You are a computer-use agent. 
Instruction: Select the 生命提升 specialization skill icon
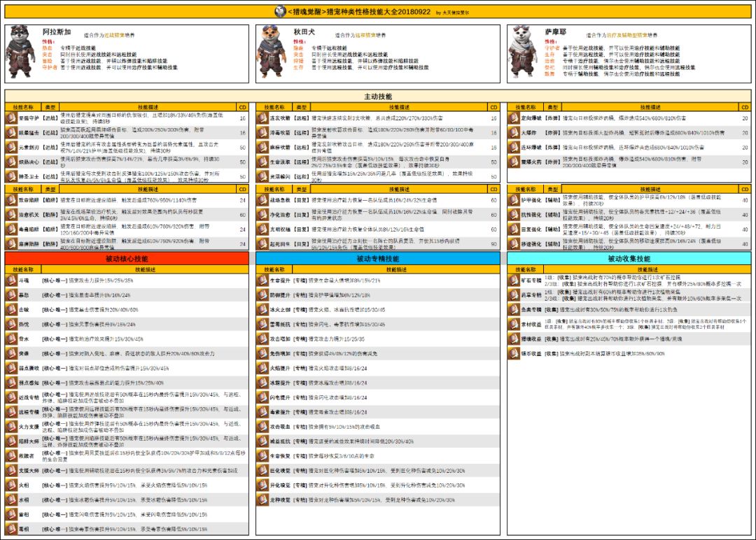[262, 280]
